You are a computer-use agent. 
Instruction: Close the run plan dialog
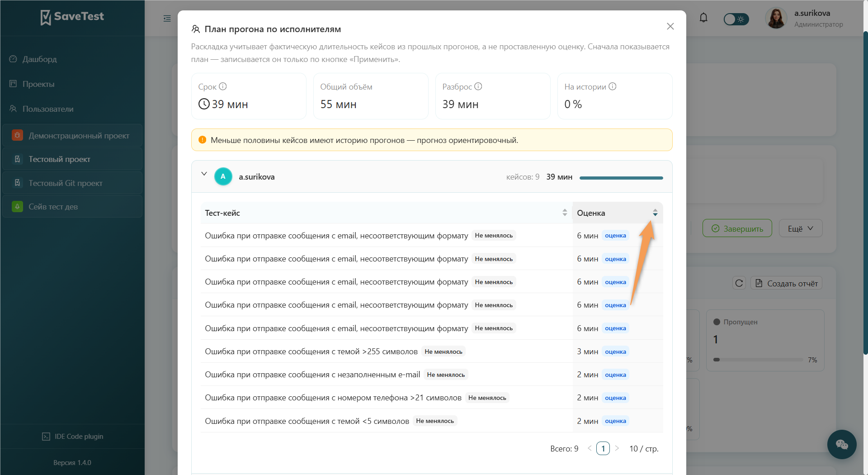(x=670, y=26)
